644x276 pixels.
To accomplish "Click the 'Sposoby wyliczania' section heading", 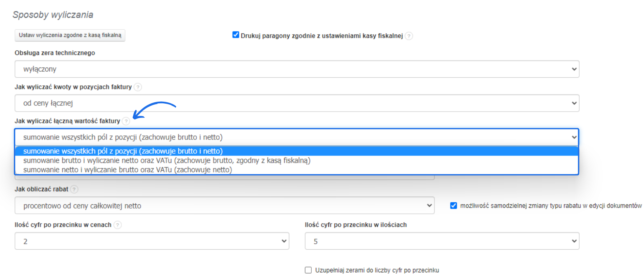I will pyautogui.click(x=53, y=15).
